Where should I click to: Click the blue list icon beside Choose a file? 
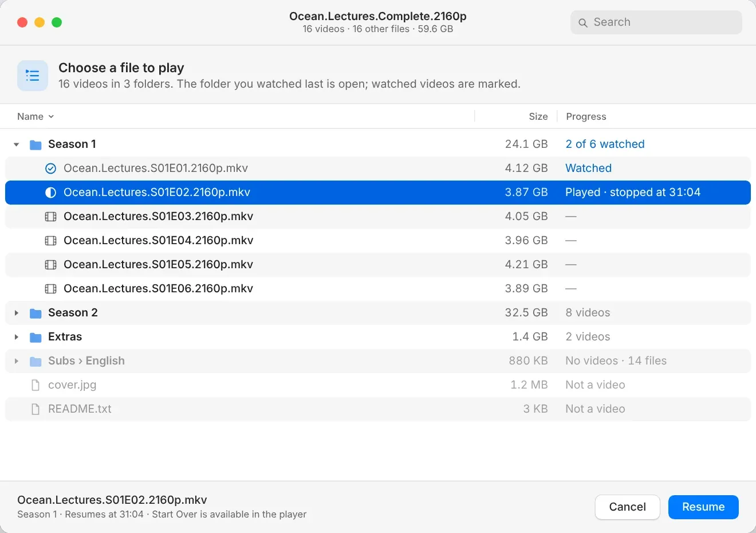coord(33,76)
